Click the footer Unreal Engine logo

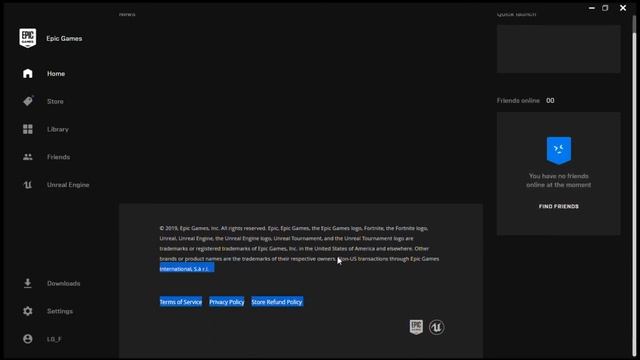pos(436,327)
